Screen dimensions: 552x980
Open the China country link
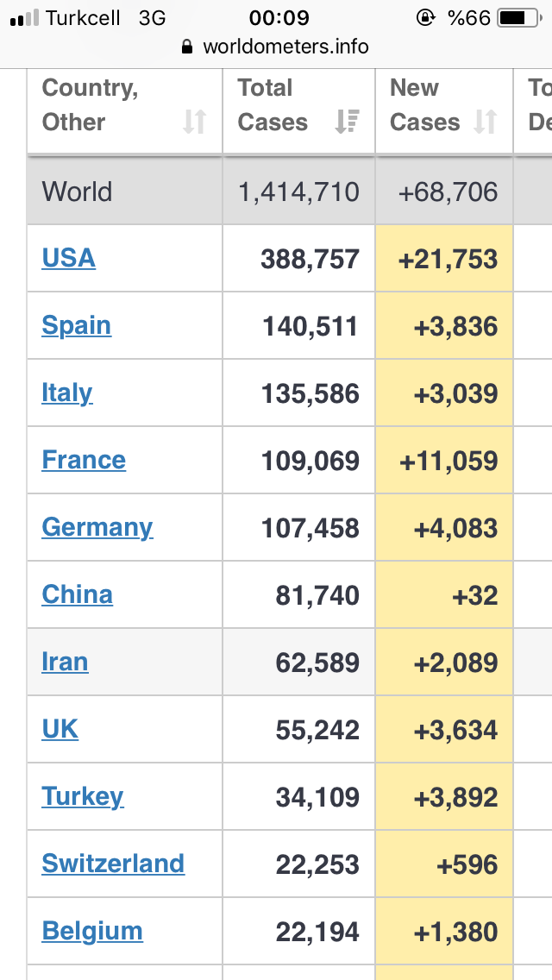click(x=78, y=594)
